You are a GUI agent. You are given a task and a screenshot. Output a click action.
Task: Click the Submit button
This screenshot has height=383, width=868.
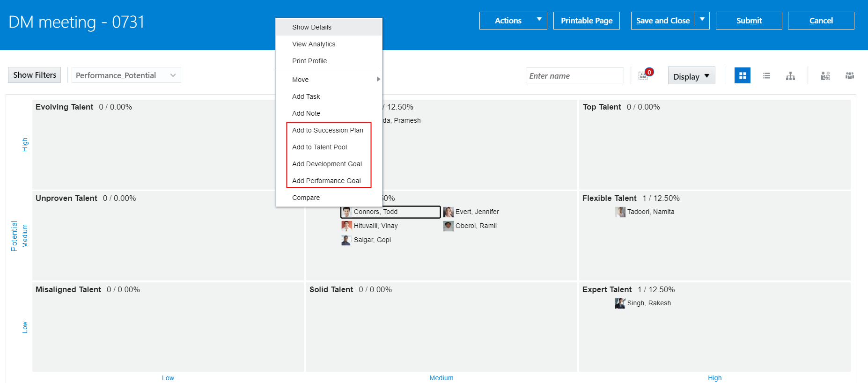(749, 21)
